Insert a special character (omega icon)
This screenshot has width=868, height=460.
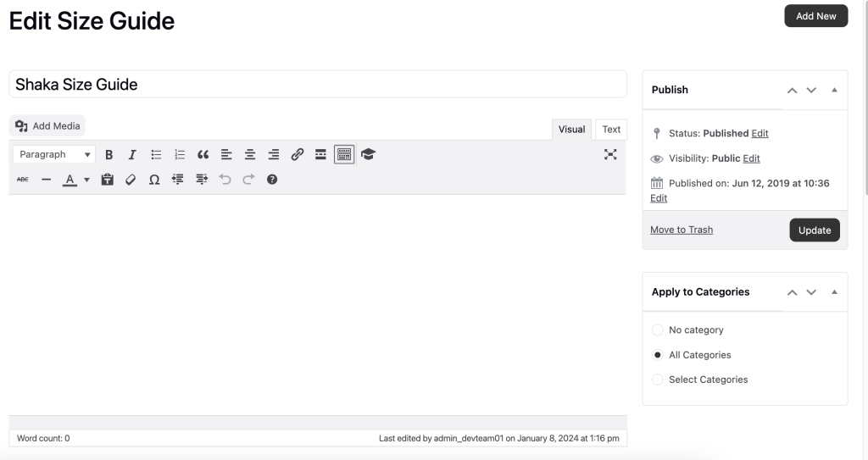[154, 180]
